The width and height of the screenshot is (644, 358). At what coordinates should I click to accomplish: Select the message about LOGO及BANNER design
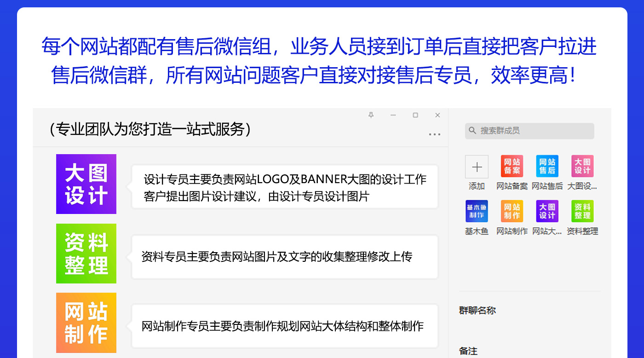point(285,187)
